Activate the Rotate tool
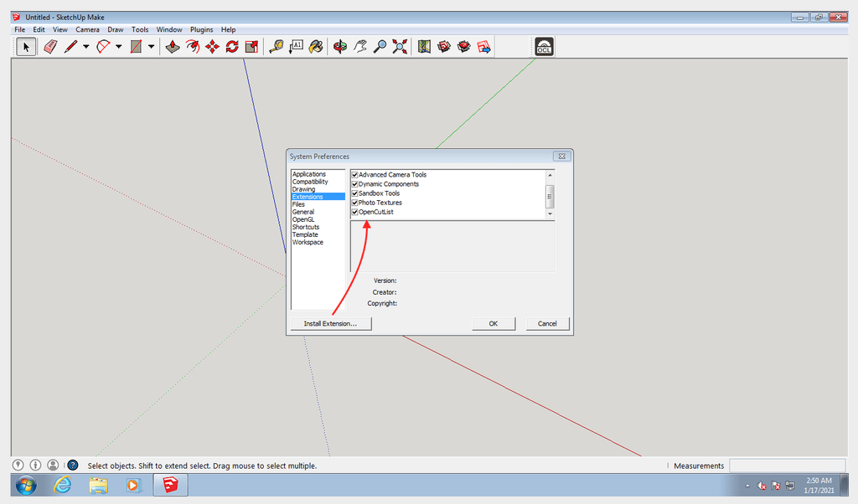The height and width of the screenshot is (504, 858). click(x=232, y=47)
